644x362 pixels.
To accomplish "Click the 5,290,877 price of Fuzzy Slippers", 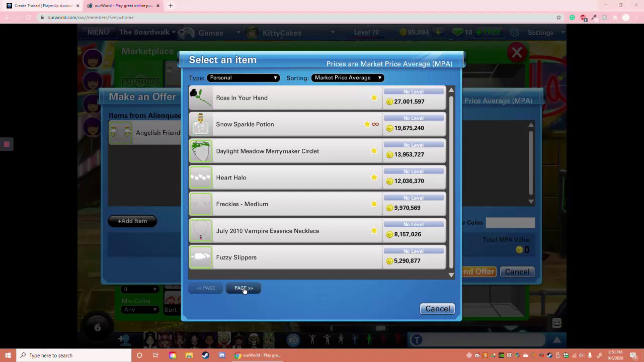I will point(407,261).
